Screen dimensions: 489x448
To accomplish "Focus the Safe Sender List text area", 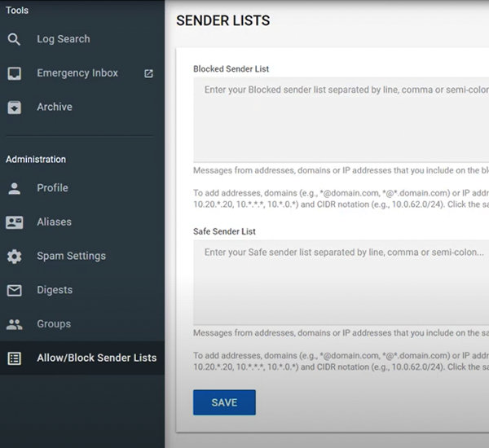I will 341,283.
